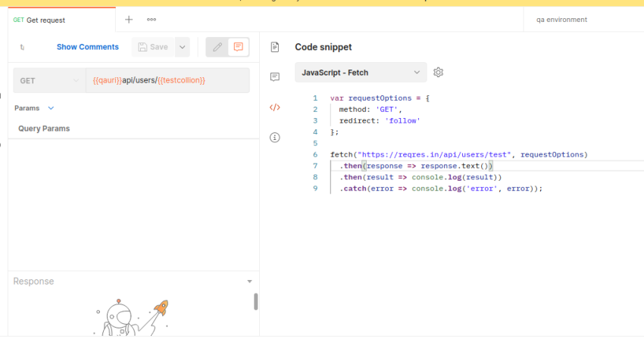Click the Show Comments link
This screenshot has height=339, width=644.
(x=88, y=47)
